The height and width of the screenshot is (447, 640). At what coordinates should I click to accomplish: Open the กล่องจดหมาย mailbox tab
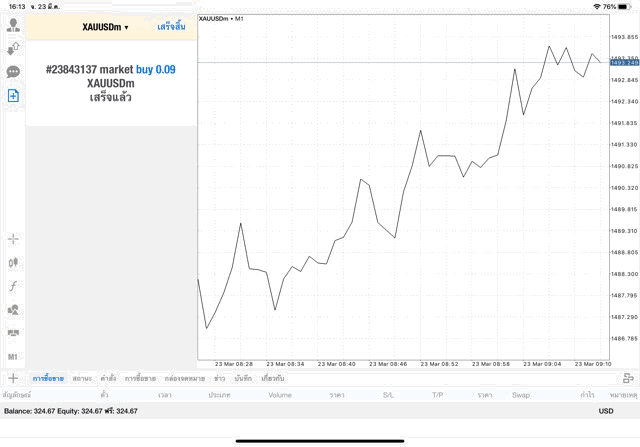pyautogui.click(x=184, y=379)
